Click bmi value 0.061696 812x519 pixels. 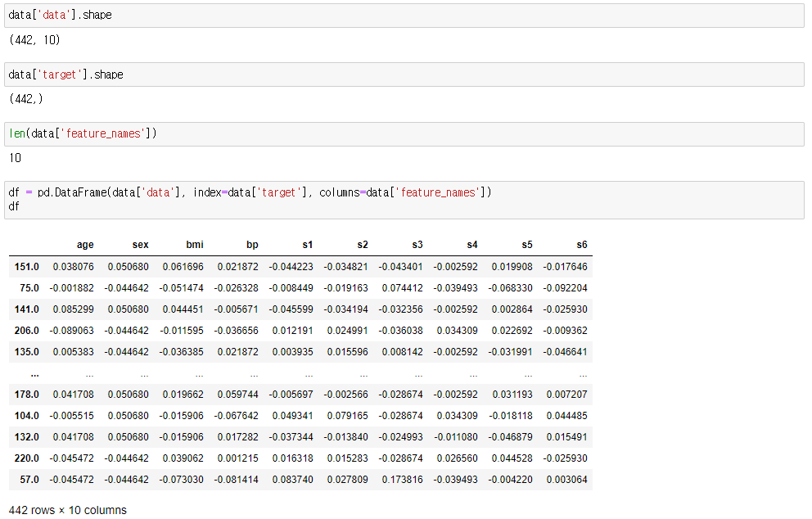click(183, 267)
